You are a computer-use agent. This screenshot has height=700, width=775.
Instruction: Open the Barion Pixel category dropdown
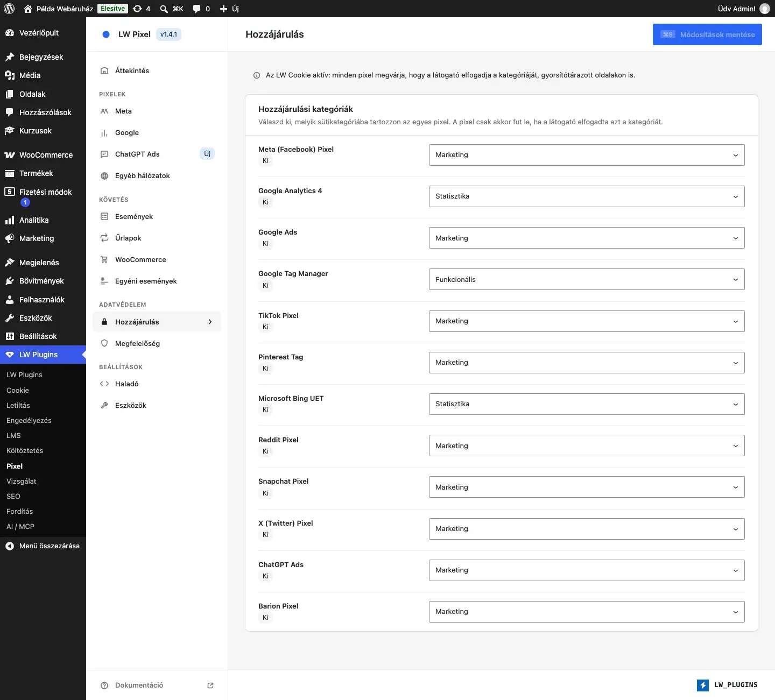587,612
